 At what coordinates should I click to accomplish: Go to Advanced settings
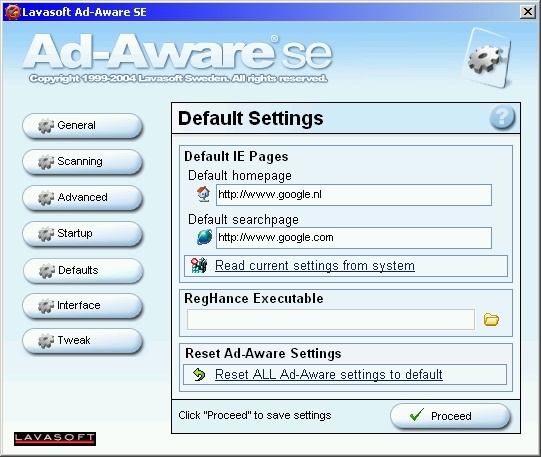tap(82, 198)
